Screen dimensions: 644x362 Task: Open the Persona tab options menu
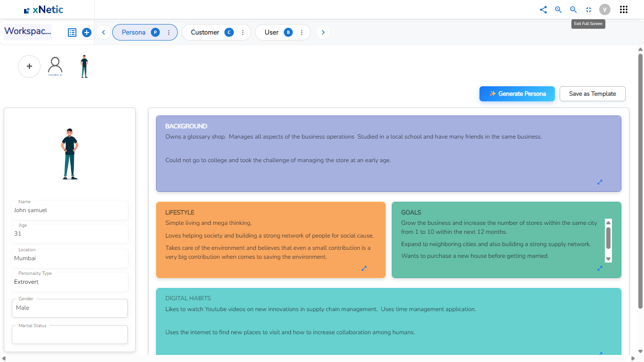[x=169, y=33]
